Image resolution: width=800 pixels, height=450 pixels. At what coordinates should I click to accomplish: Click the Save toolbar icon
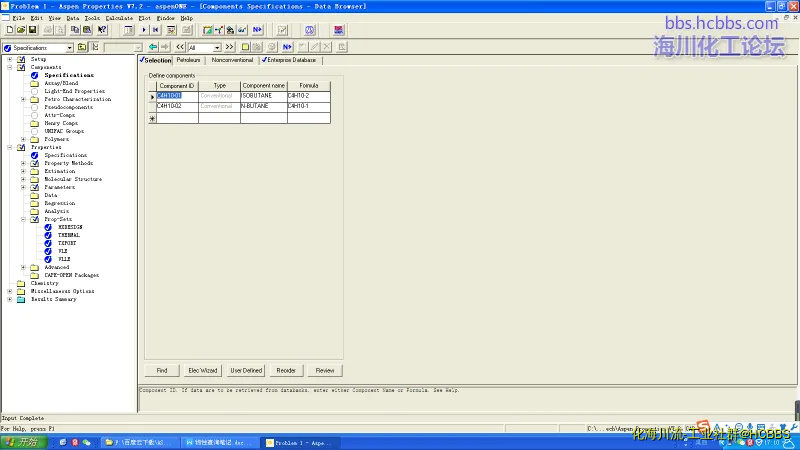32,30
